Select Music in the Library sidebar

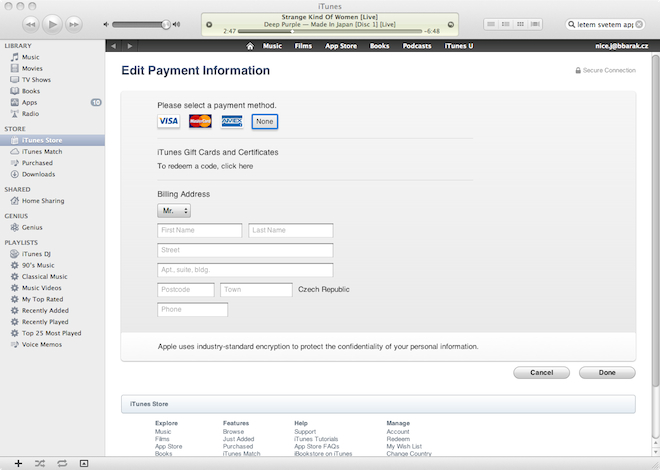pos(52,57)
